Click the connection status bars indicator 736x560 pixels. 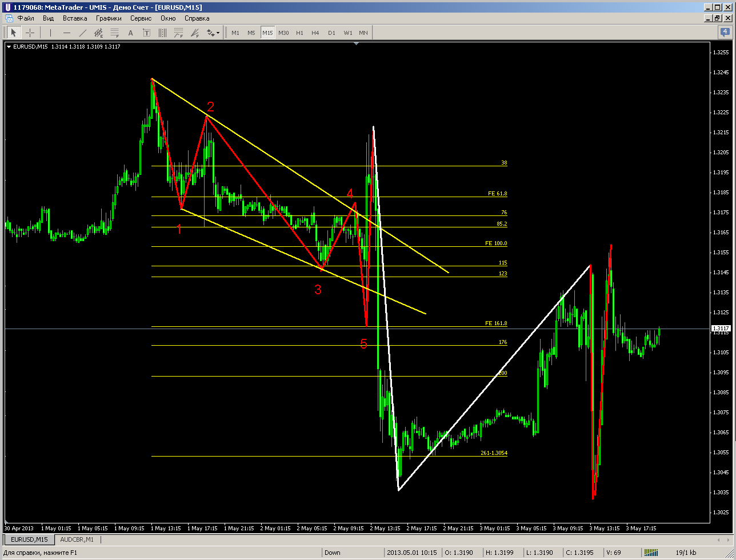651,553
